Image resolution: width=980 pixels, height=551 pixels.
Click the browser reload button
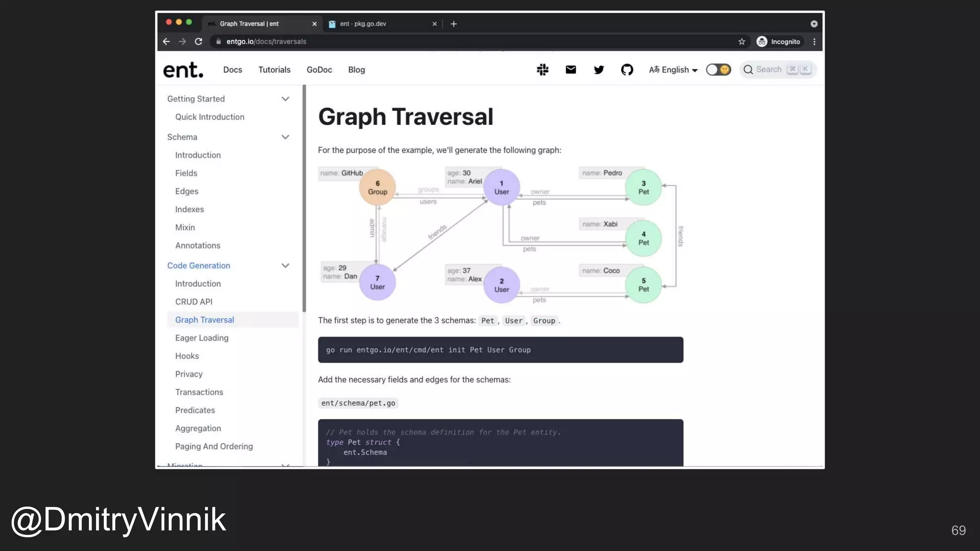pyautogui.click(x=199, y=42)
